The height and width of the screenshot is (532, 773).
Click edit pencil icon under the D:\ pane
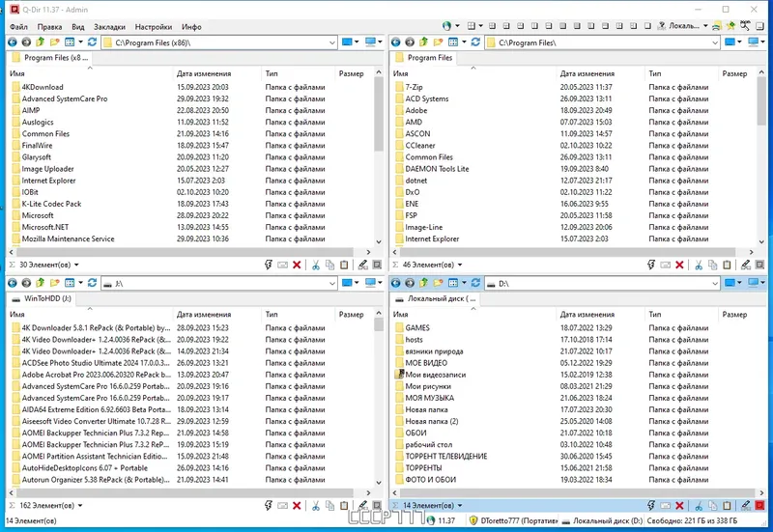click(x=745, y=505)
